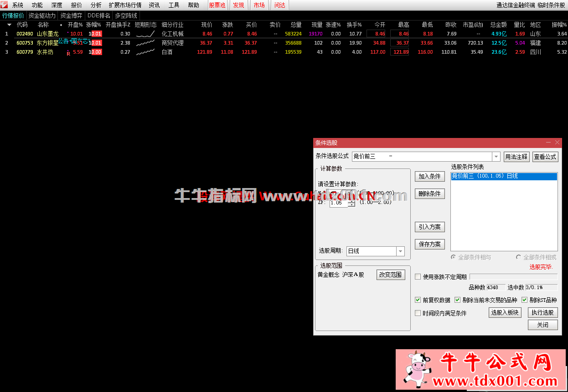
Task: Enable the 时间段内满足条件 checkbox
Action: 418,312
